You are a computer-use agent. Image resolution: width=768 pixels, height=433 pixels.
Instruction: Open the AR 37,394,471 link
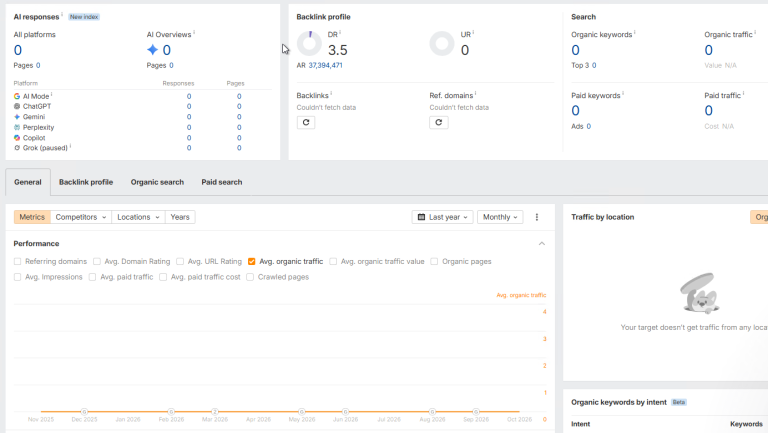(325, 65)
